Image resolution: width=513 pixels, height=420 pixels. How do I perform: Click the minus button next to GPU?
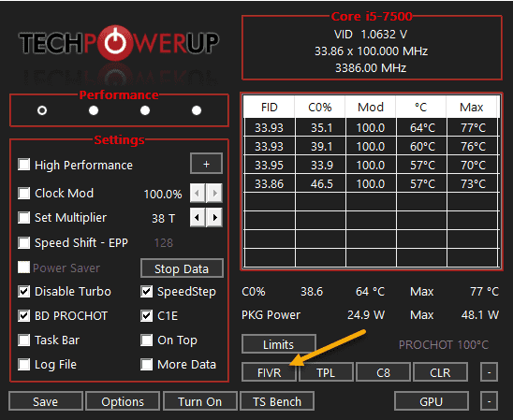tap(489, 400)
